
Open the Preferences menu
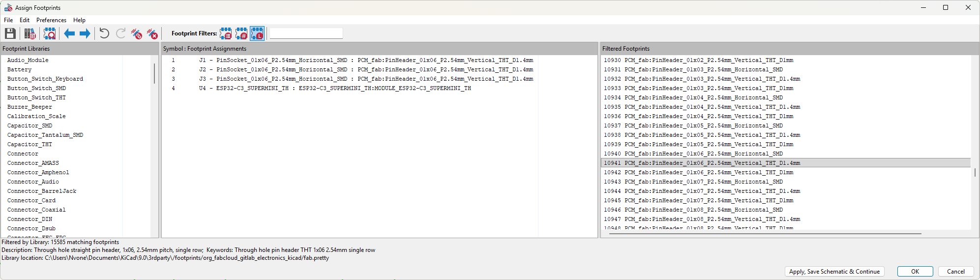(x=51, y=20)
